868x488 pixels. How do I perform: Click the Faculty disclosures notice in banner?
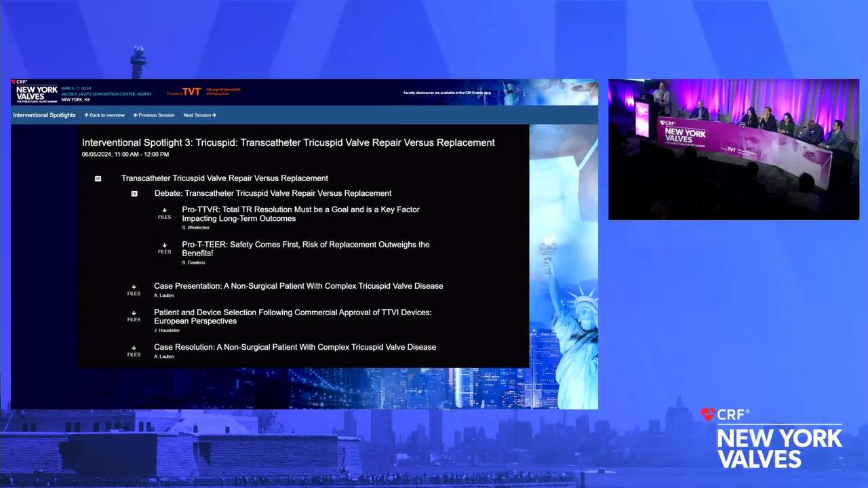pos(448,93)
